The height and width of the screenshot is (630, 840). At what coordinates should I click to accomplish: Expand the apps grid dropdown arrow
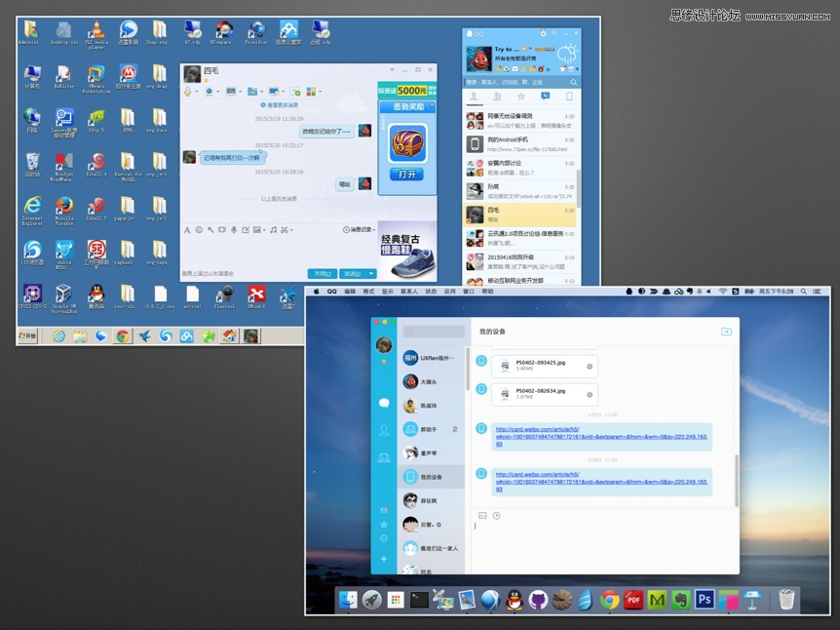click(x=320, y=92)
